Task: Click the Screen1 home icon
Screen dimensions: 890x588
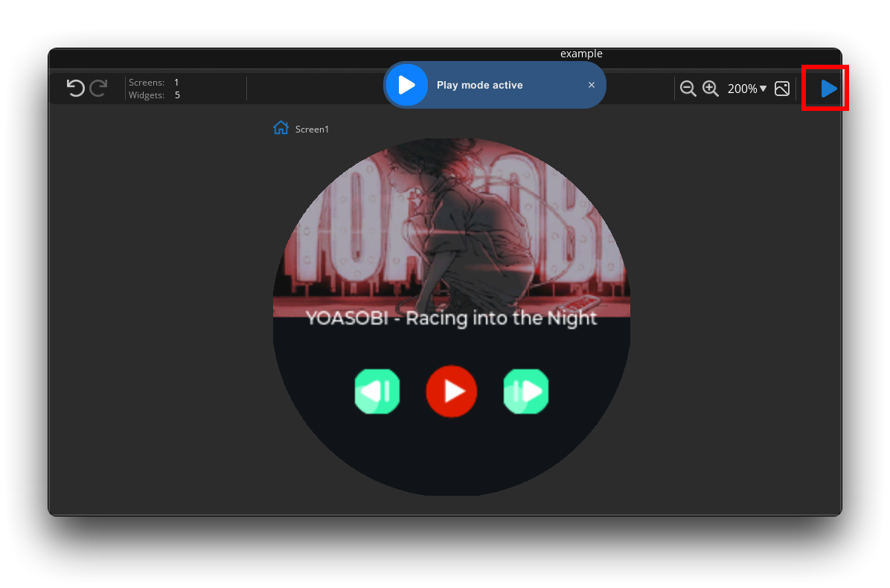Action: pyautogui.click(x=281, y=128)
